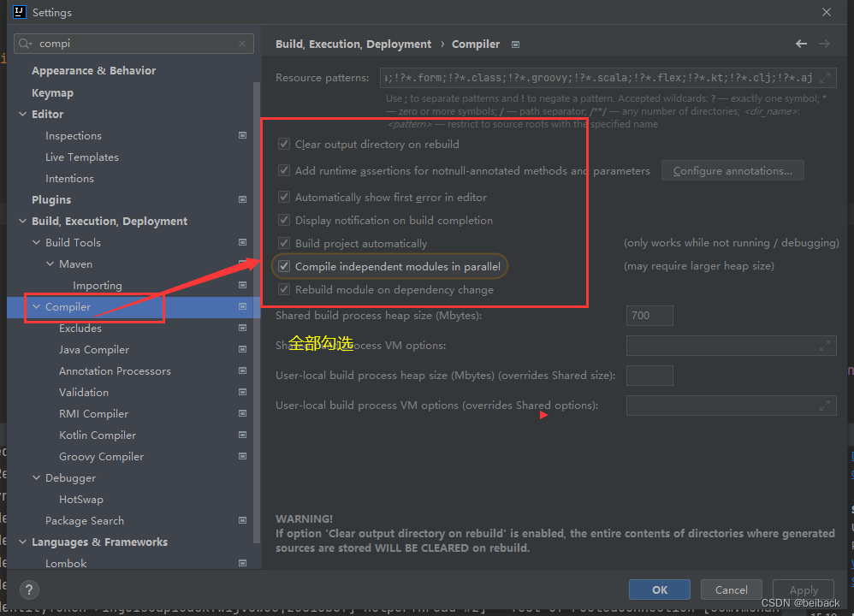Image resolution: width=854 pixels, height=616 pixels.
Task: Click project icon next to Java Compiler
Action: point(242,349)
